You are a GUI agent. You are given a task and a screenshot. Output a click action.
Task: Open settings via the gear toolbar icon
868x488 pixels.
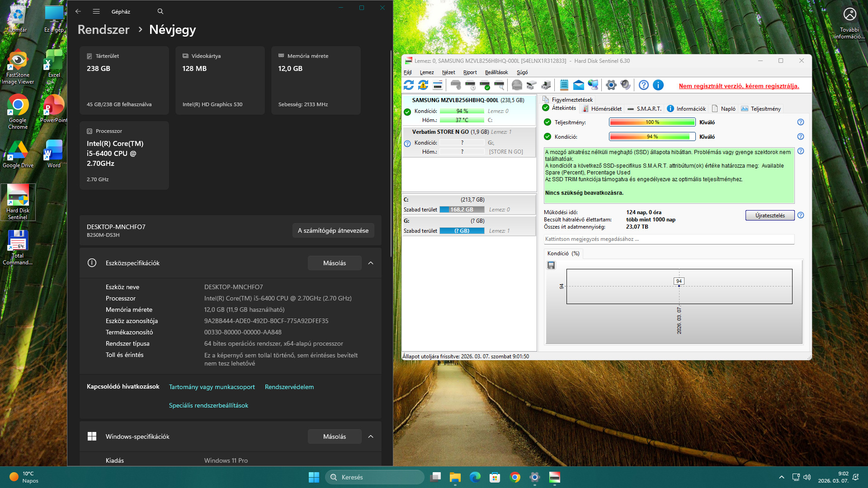click(x=611, y=85)
